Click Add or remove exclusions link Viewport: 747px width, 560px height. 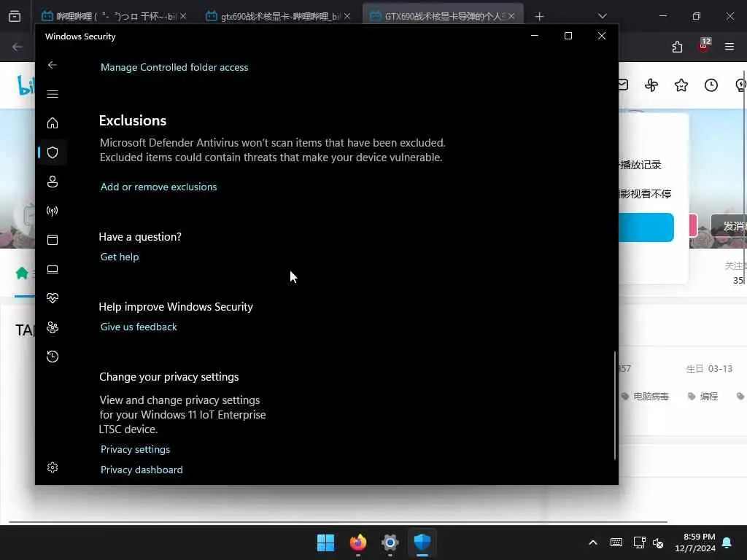click(158, 187)
